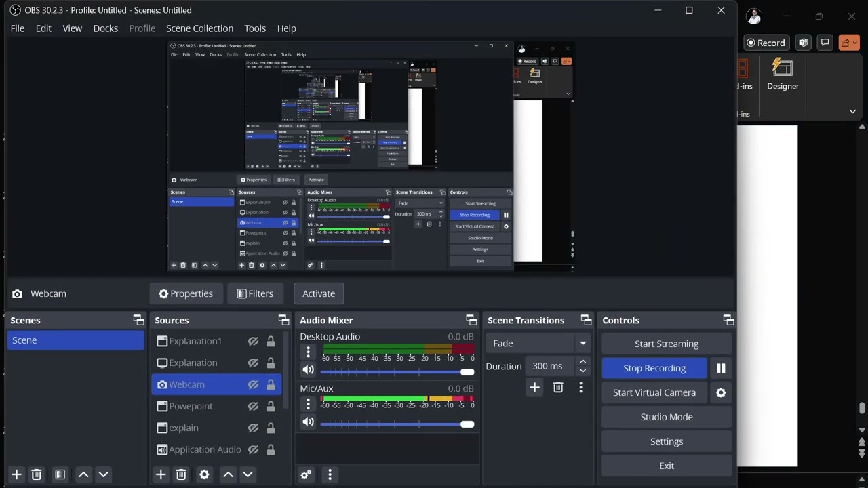The height and width of the screenshot is (488, 868).
Task: Adjust the Desktop Audio volume slider
Action: tap(397, 372)
